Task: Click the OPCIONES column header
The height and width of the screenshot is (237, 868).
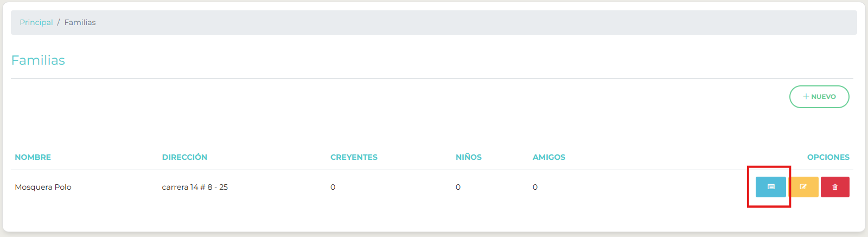Action: pyautogui.click(x=828, y=157)
